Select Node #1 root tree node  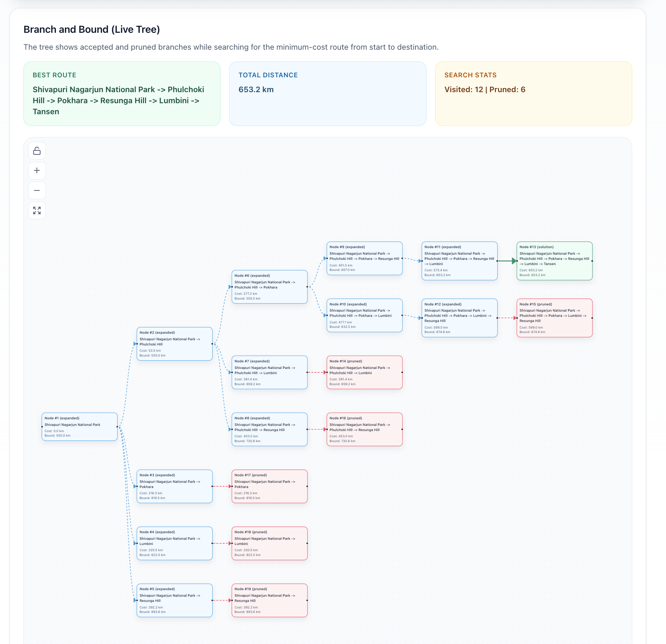(79, 427)
